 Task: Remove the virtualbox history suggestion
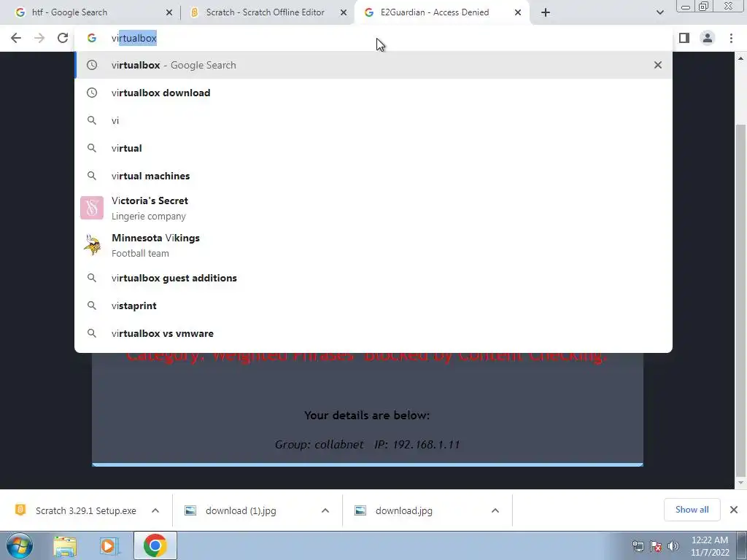coord(657,65)
